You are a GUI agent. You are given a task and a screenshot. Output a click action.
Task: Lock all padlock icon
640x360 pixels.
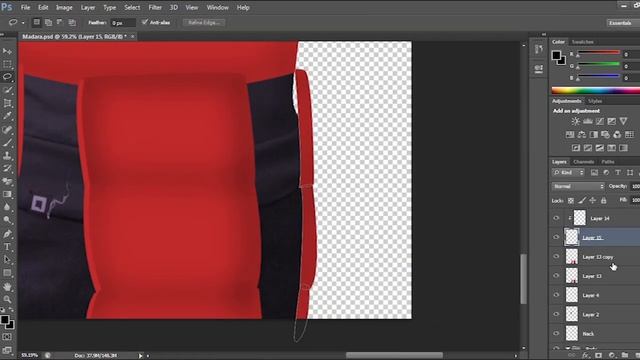(x=603, y=200)
